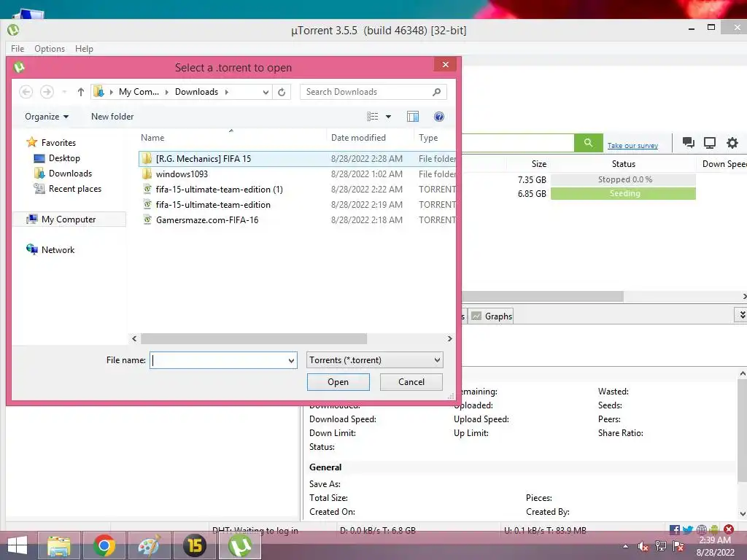The image size is (747, 560).
Task: Open view options dropdown arrow
Action: point(388,117)
